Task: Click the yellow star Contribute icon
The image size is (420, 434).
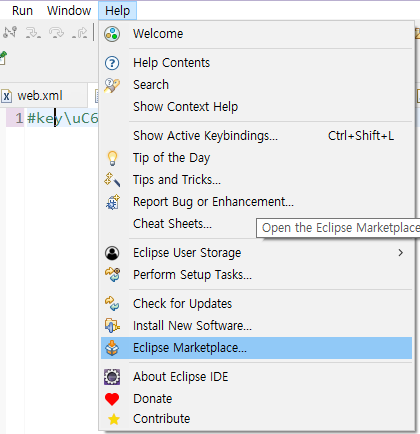Action: click(114, 419)
